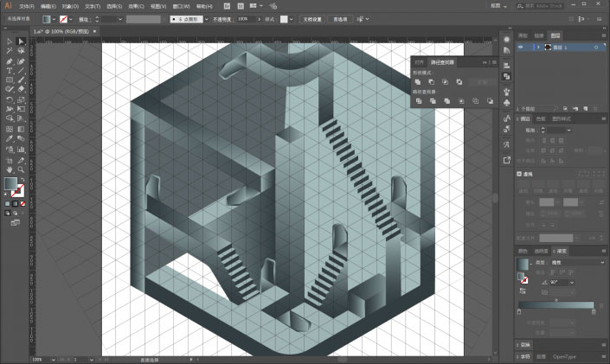Select the Type tool
The height and width of the screenshot is (364, 610).
(x=10, y=71)
